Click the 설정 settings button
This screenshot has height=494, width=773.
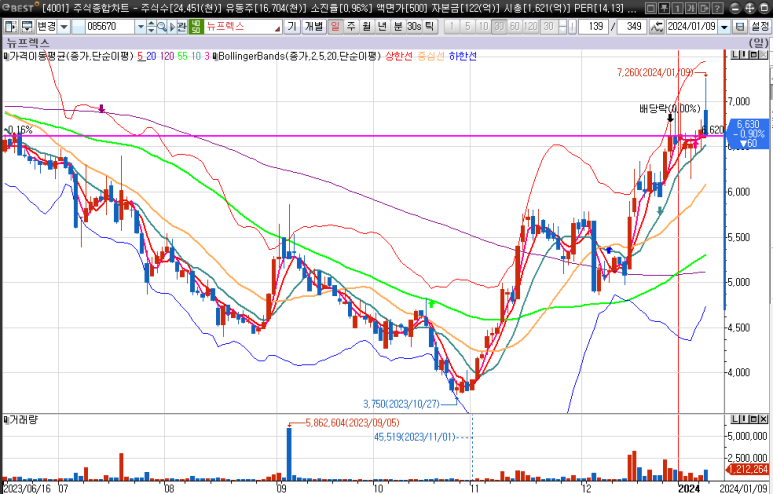click(760, 27)
